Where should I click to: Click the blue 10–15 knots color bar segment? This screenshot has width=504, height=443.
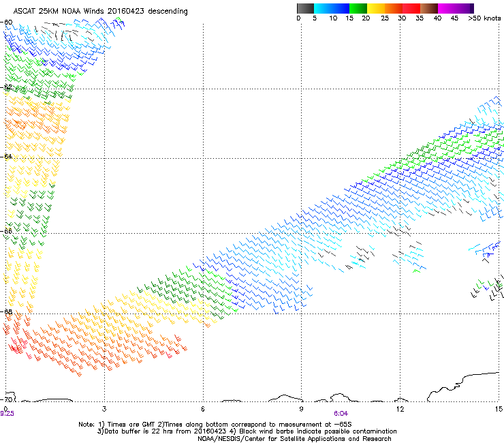[x=341, y=8]
